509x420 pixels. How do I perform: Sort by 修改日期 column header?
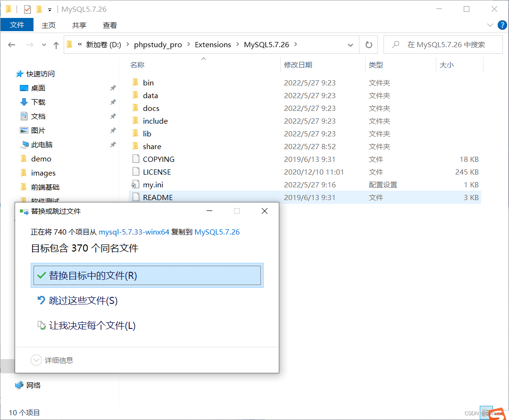(x=298, y=65)
